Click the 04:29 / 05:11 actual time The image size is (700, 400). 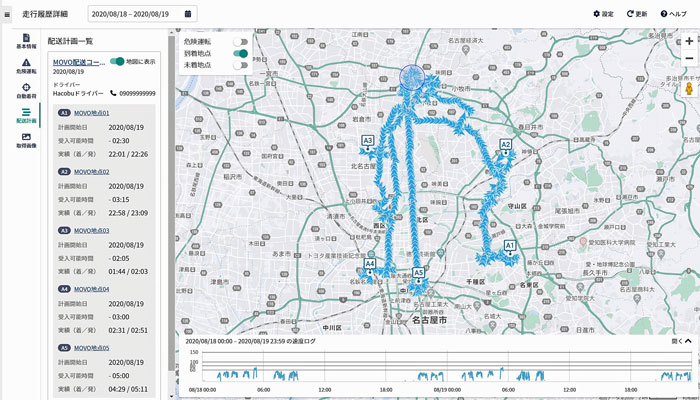128,389
